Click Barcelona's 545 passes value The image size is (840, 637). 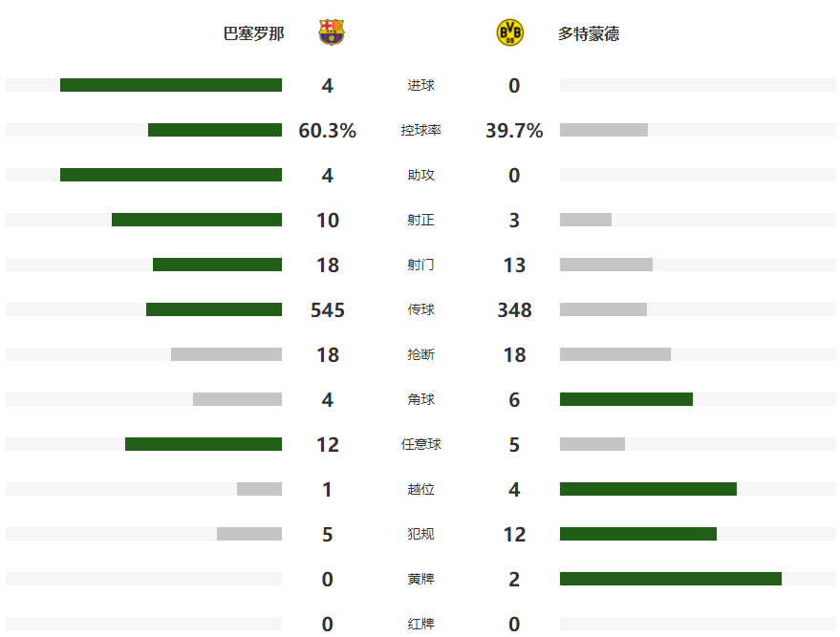[328, 310]
